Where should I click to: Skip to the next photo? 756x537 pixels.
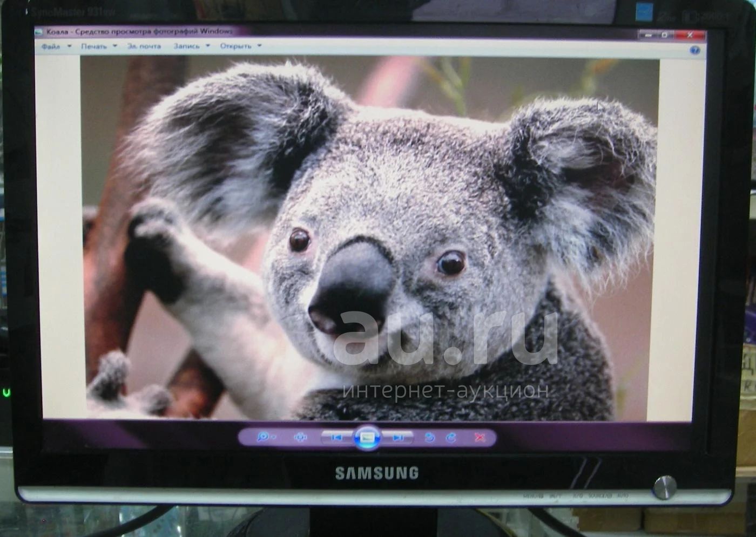tap(398, 437)
